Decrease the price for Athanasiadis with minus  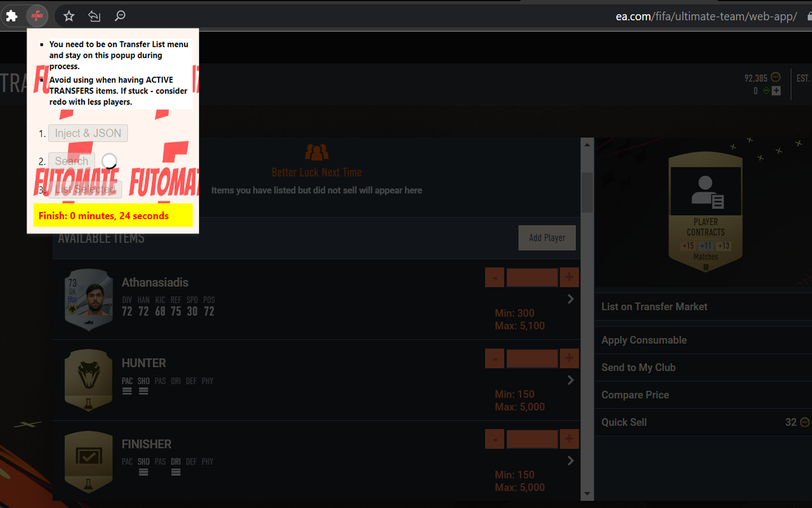[495, 277]
